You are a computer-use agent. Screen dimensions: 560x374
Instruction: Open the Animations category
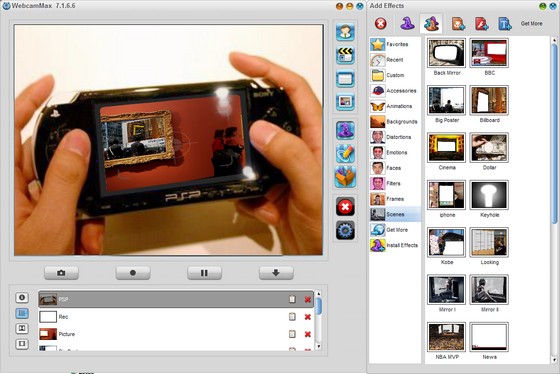[x=395, y=106]
